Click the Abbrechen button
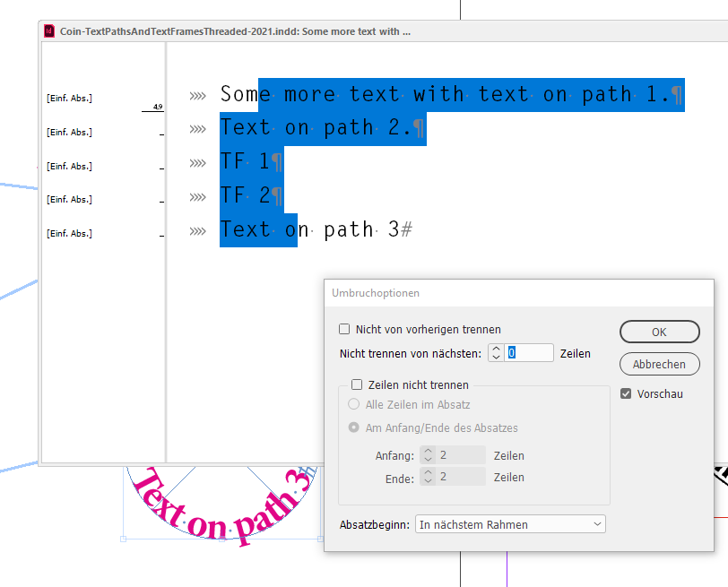728x587 pixels. click(x=659, y=364)
